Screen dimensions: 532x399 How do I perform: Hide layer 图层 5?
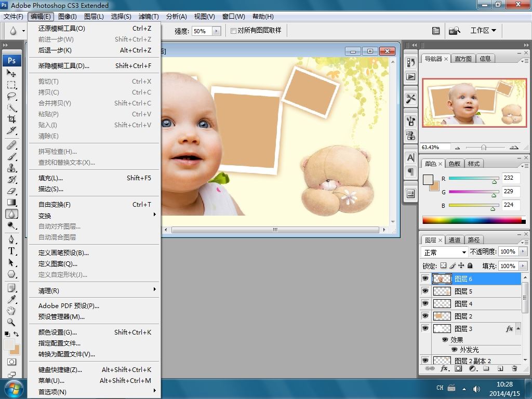click(425, 291)
